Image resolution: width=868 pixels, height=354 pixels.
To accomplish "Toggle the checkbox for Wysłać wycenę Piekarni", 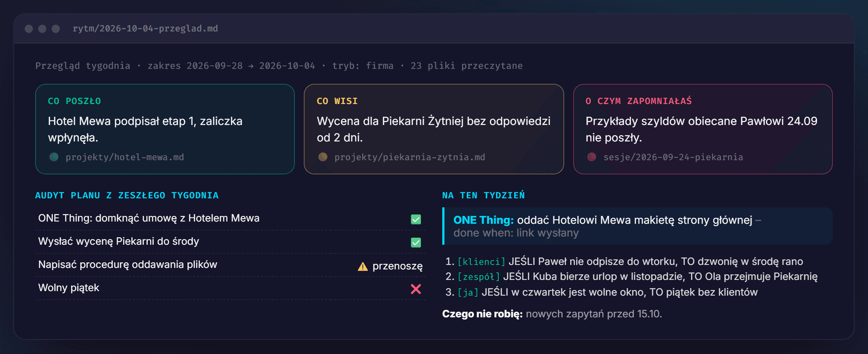I will pyautogui.click(x=416, y=242).
